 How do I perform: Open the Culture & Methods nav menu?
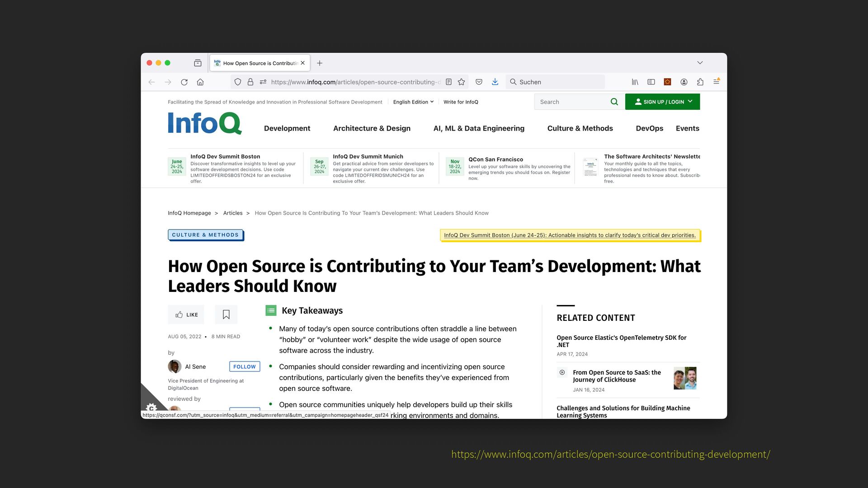[580, 128]
